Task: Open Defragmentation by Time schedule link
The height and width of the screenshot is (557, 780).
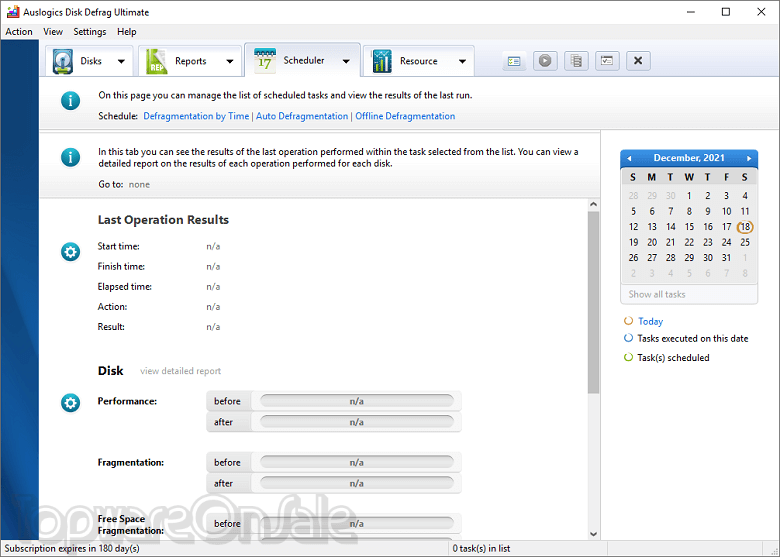Action: tap(196, 116)
